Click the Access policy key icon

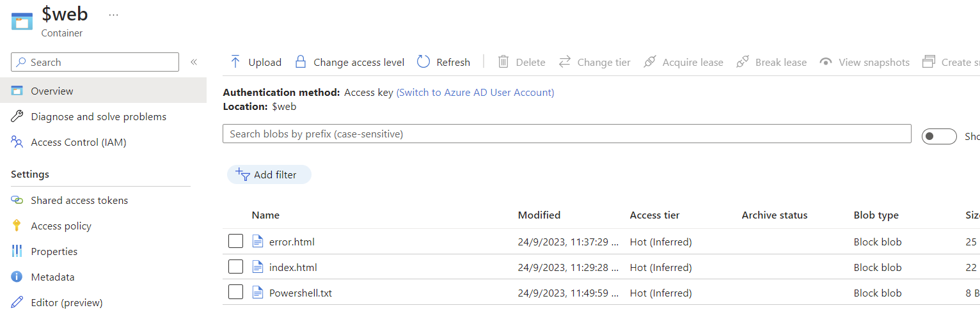click(x=17, y=226)
